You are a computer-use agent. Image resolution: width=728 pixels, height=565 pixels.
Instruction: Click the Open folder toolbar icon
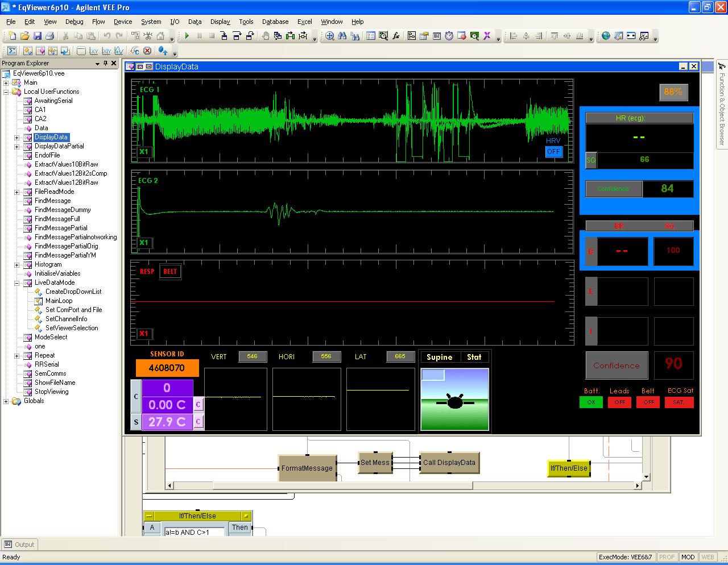click(x=25, y=36)
